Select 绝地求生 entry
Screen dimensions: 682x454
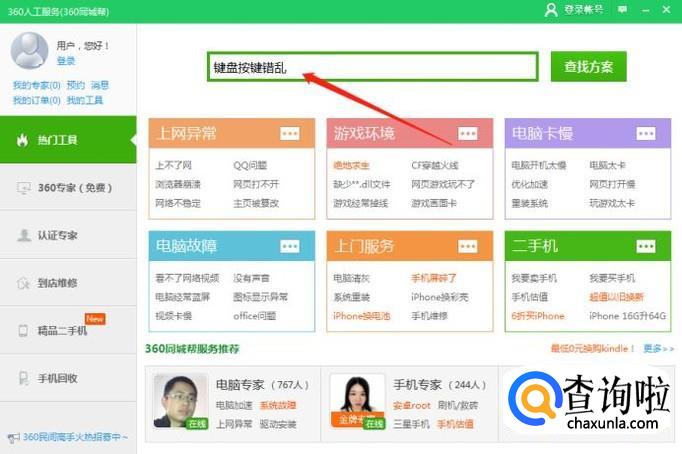(351, 165)
